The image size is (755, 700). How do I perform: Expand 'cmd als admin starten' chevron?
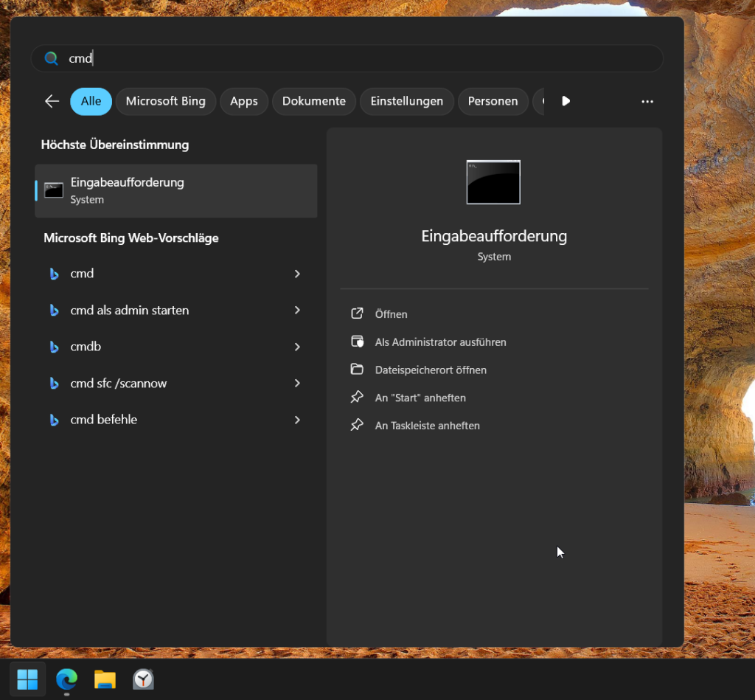click(x=297, y=311)
